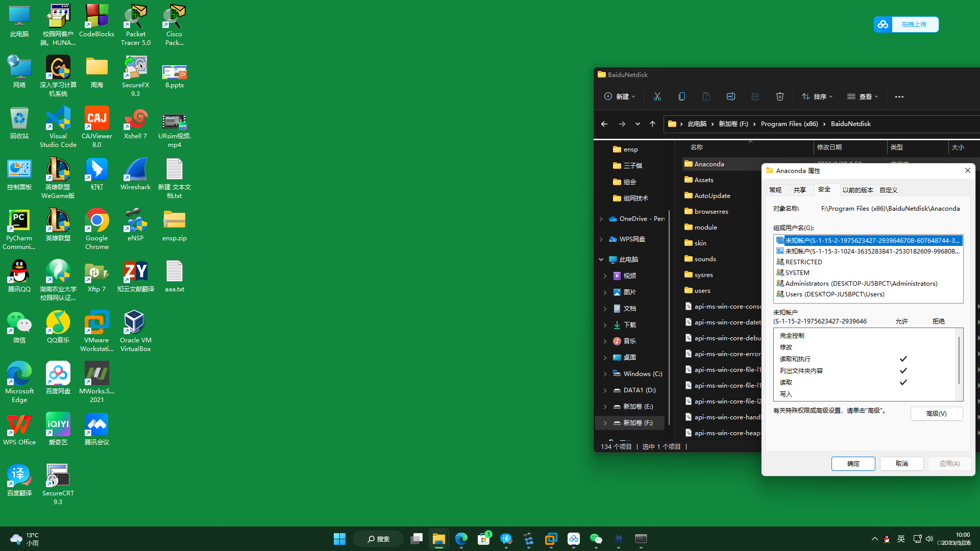
Task: Switch to the 以前的版本 tab
Action: (x=857, y=190)
